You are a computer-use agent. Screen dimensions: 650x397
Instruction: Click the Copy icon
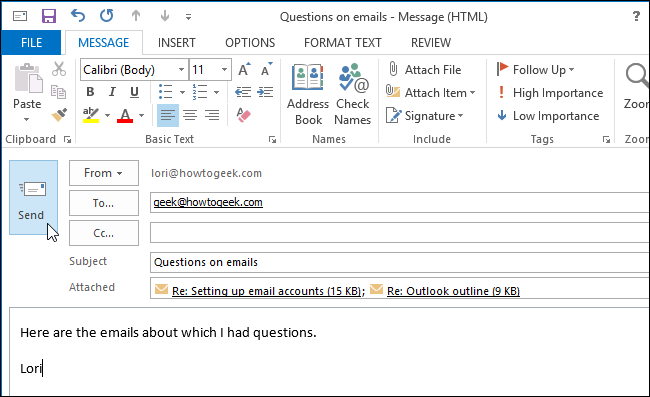(58, 92)
